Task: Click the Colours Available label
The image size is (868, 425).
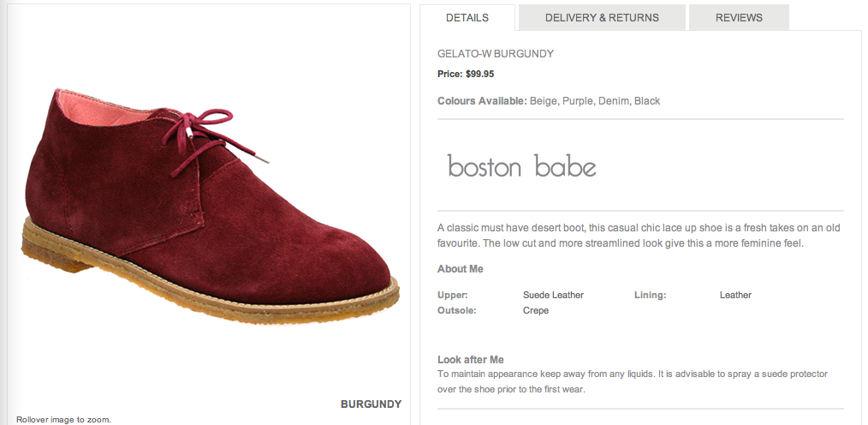Action: coord(482,101)
